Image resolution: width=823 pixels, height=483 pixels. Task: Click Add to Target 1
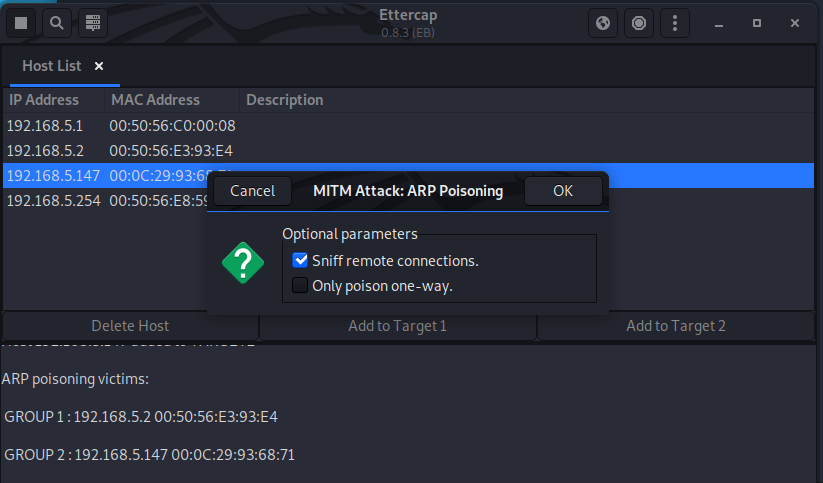coord(397,325)
